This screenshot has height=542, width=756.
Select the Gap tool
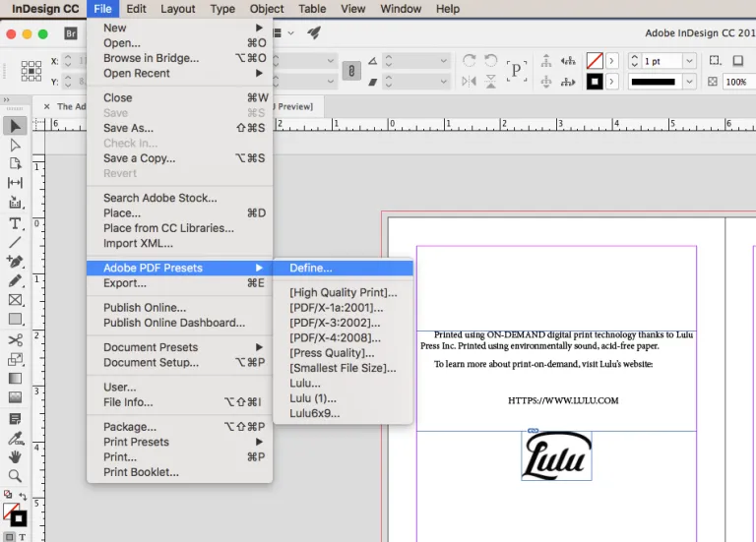coord(15,183)
